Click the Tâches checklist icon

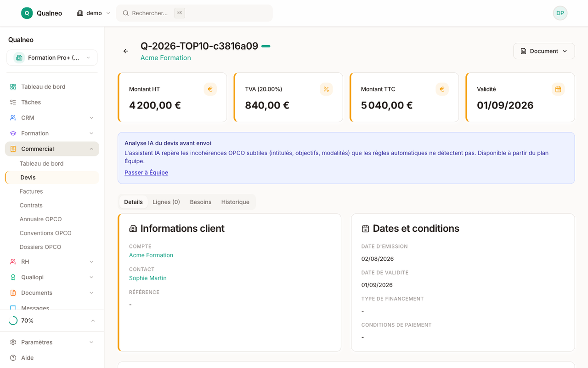(x=13, y=102)
